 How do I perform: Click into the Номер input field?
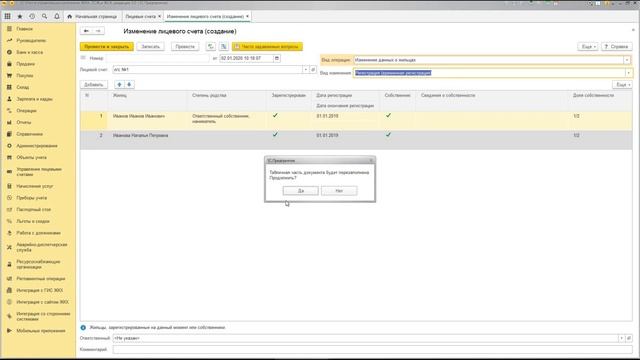(158, 58)
